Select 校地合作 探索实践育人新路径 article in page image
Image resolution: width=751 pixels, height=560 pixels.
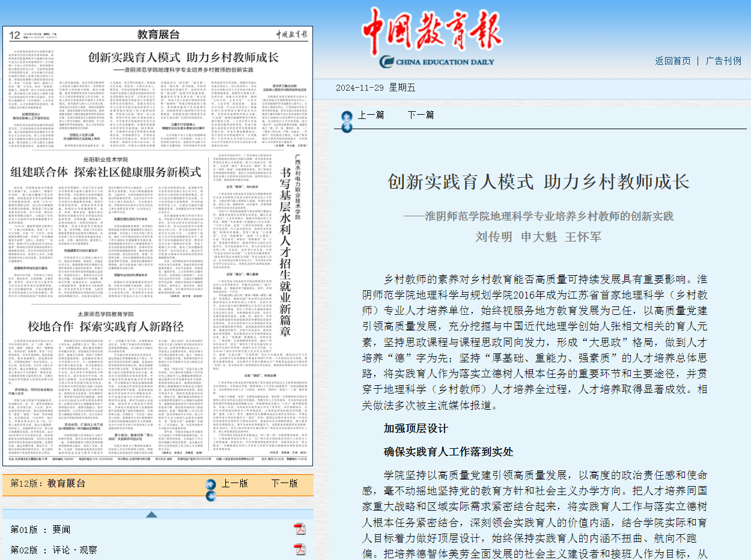pyautogui.click(x=106, y=327)
